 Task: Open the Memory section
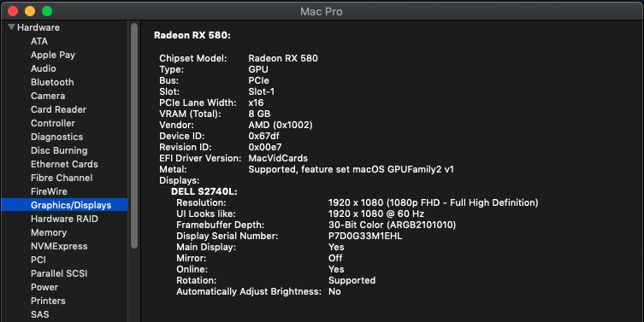(x=49, y=232)
